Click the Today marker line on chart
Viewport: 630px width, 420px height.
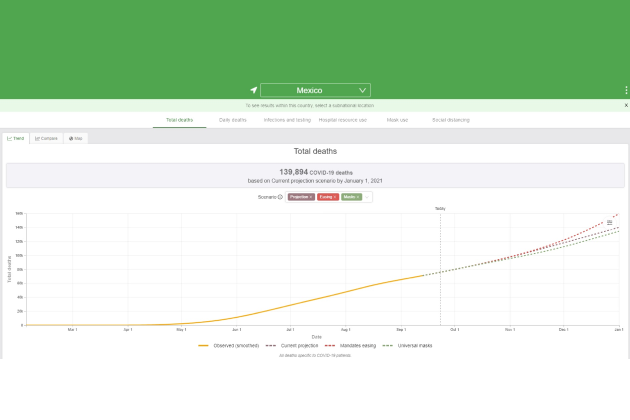pyautogui.click(x=440, y=268)
